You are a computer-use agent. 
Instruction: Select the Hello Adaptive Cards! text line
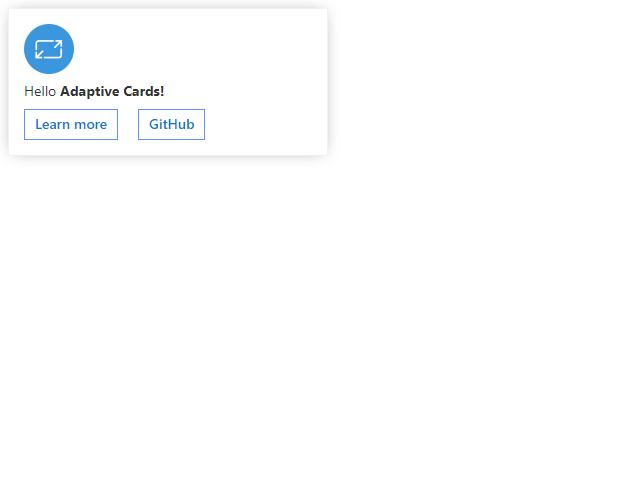point(94,91)
